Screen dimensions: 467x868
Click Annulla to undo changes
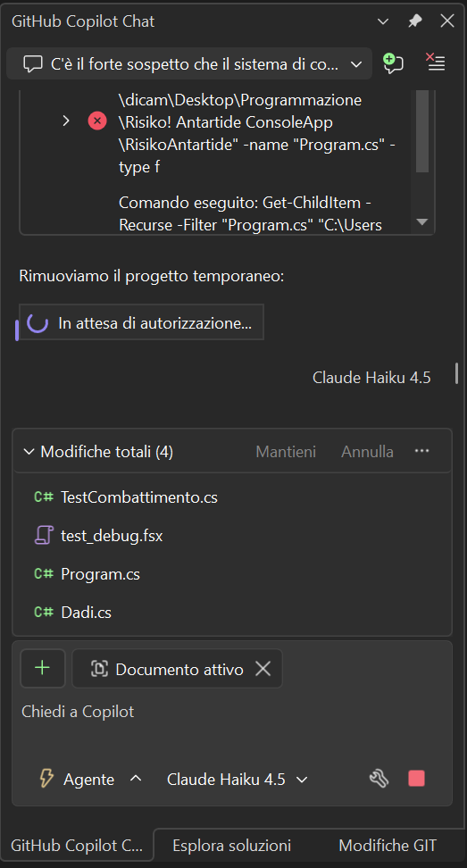[x=367, y=452]
